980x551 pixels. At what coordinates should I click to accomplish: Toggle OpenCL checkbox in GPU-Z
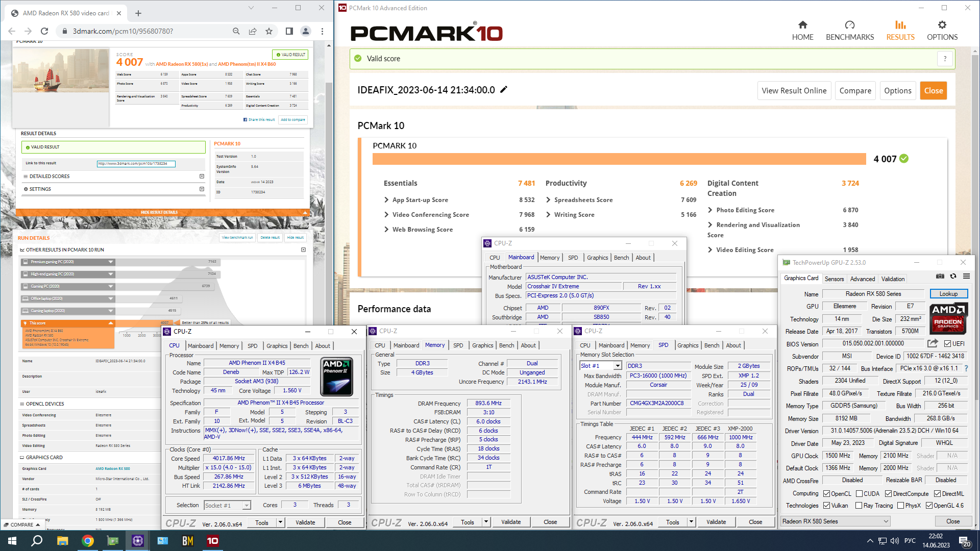point(827,493)
